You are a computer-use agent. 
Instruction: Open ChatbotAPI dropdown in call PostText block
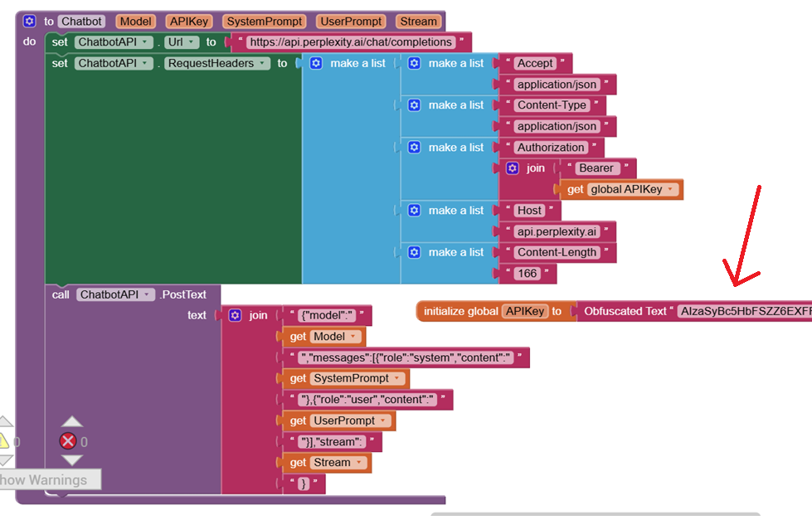pos(115,294)
